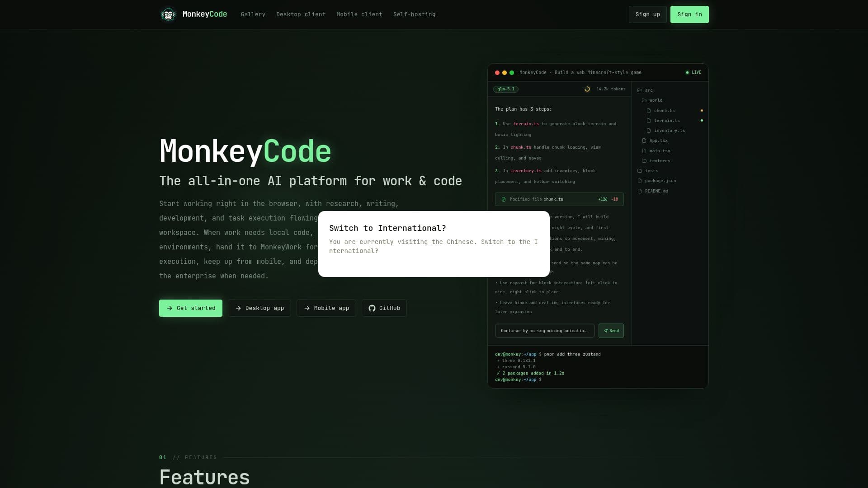868x488 pixels.
Task: Click the file icon in Modified file row
Action: 504,199
